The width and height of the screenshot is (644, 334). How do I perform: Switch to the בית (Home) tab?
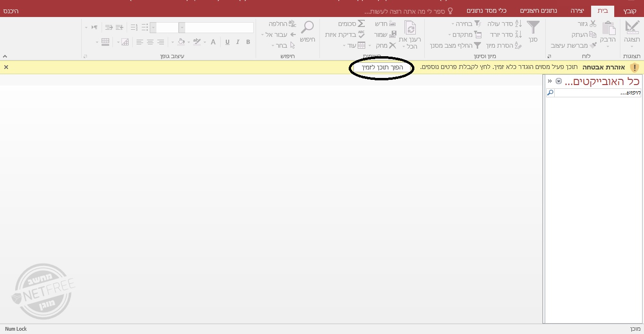(602, 11)
